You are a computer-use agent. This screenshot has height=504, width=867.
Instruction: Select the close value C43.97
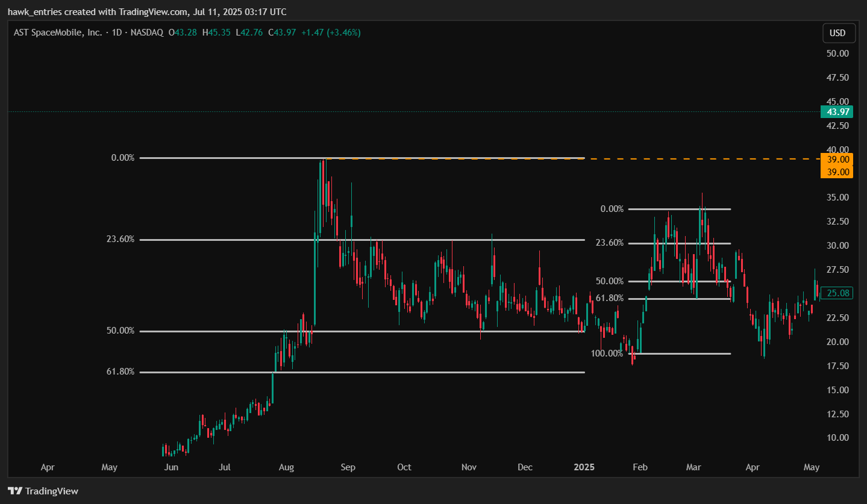(x=282, y=33)
